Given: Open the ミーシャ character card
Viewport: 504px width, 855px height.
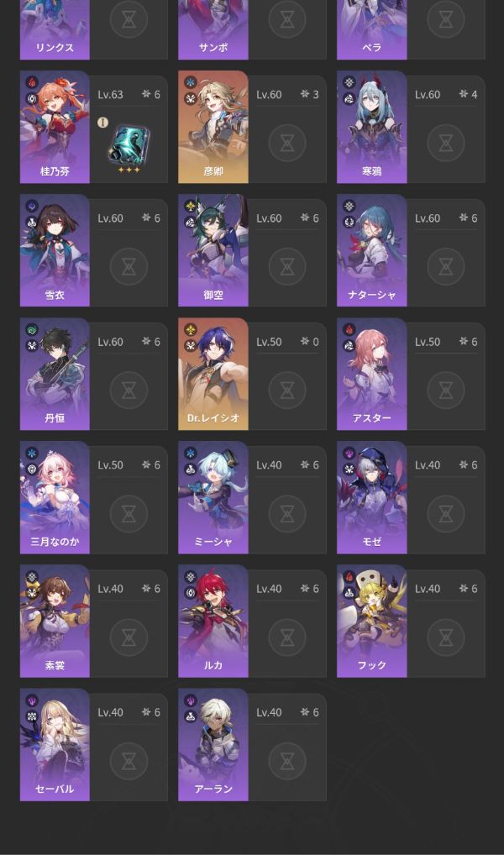Looking at the screenshot, I should click(253, 498).
